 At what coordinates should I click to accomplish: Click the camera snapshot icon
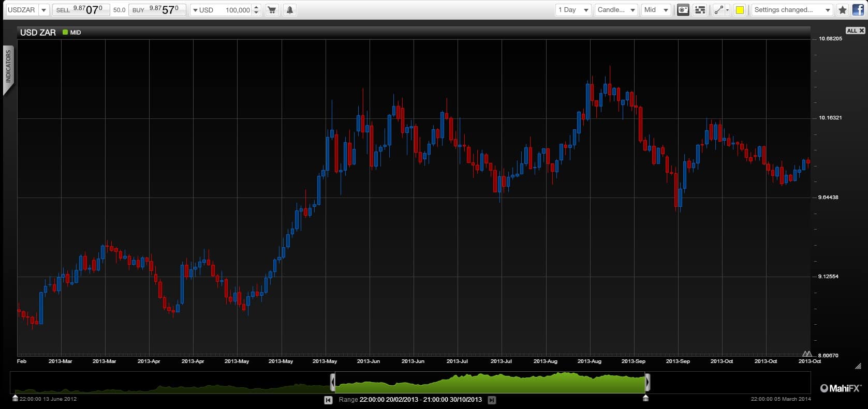pos(683,10)
